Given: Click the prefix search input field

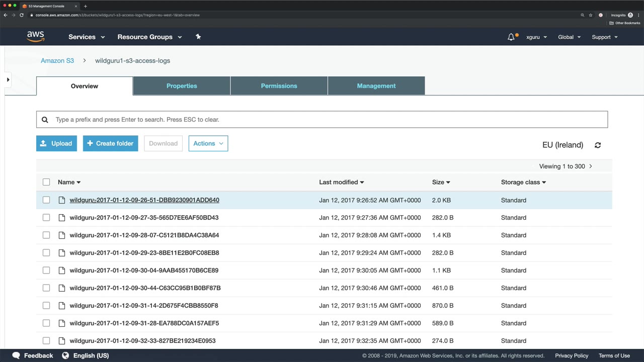Looking at the screenshot, I should point(322,120).
